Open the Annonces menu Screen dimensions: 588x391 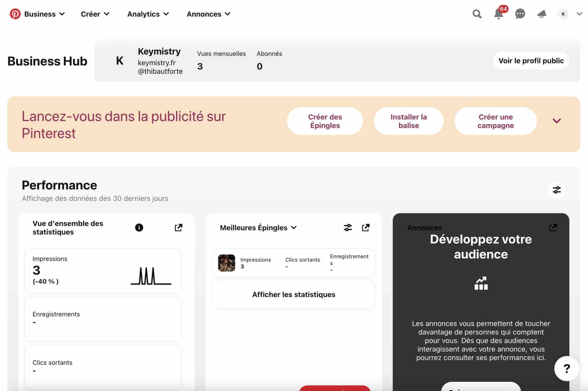(x=208, y=14)
